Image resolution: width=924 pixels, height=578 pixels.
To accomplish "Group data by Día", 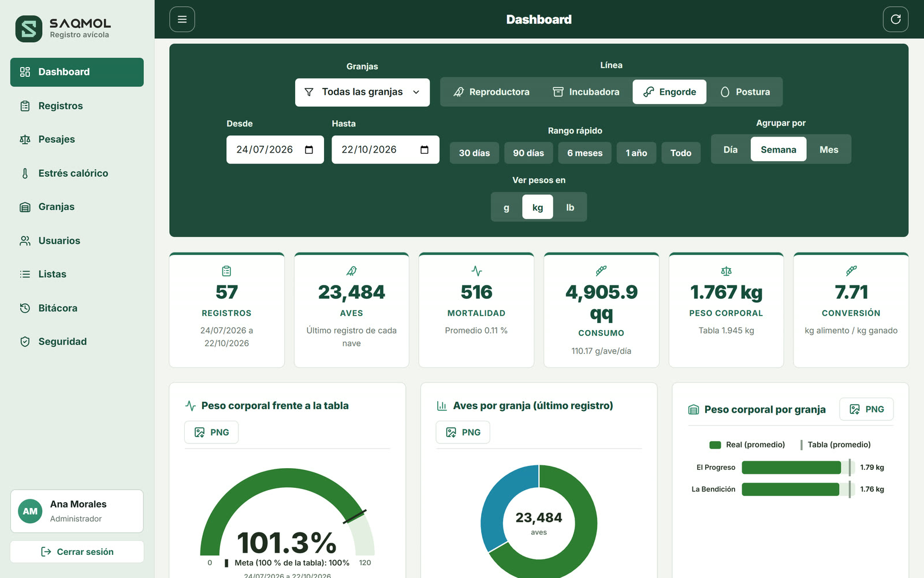I will (731, 149).
